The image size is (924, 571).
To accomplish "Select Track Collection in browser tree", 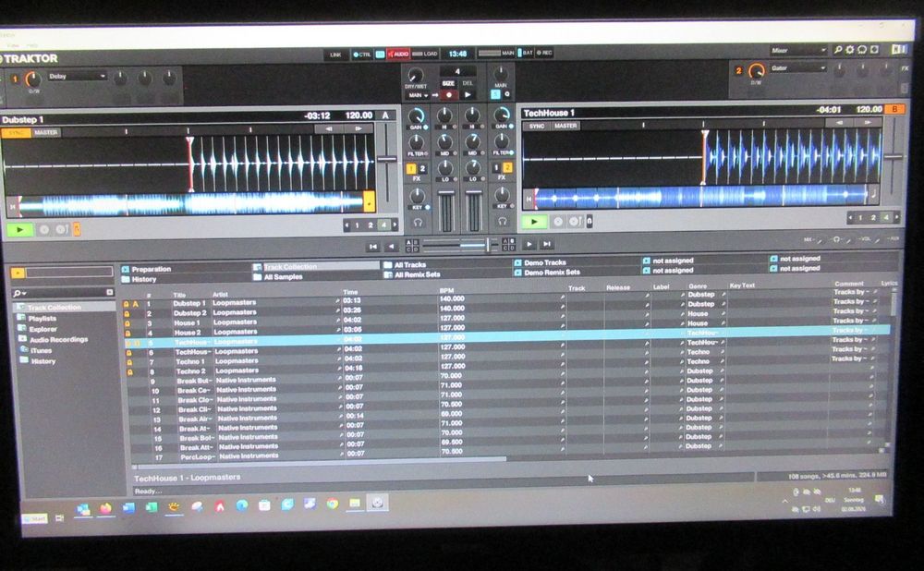I will (x=65, y=308).
